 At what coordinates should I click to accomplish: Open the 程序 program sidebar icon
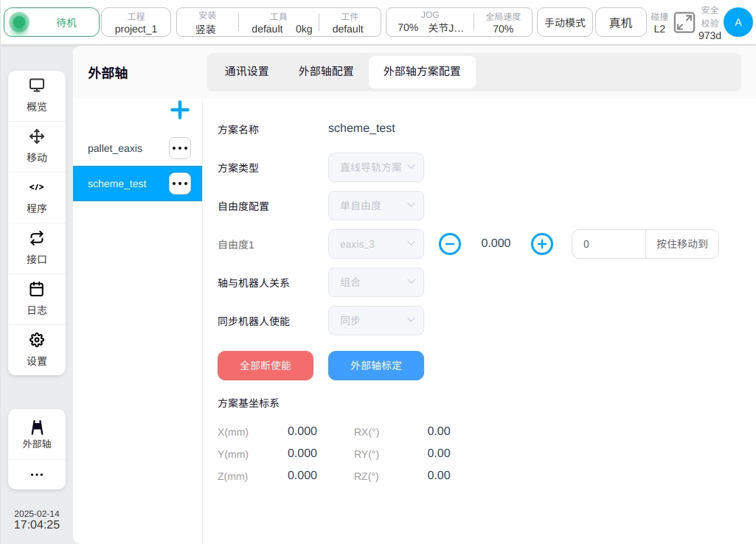coord(37,198)
